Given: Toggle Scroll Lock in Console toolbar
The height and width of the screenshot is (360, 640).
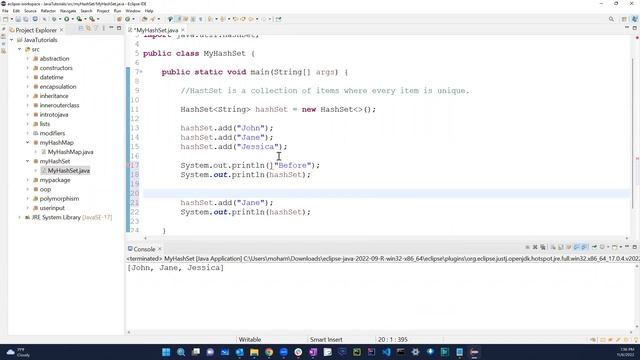Looking at the screenshot, I should tap(561, 247).
